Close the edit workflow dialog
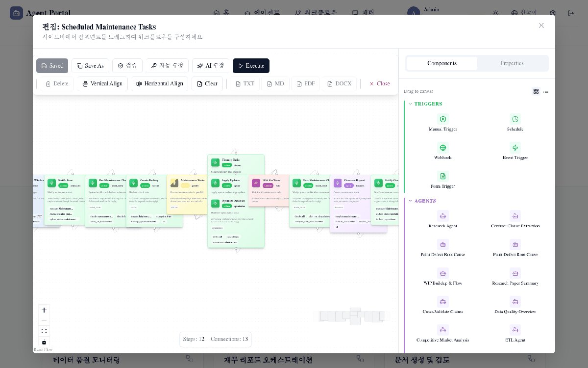588x368 pixels. pos(541,26)
